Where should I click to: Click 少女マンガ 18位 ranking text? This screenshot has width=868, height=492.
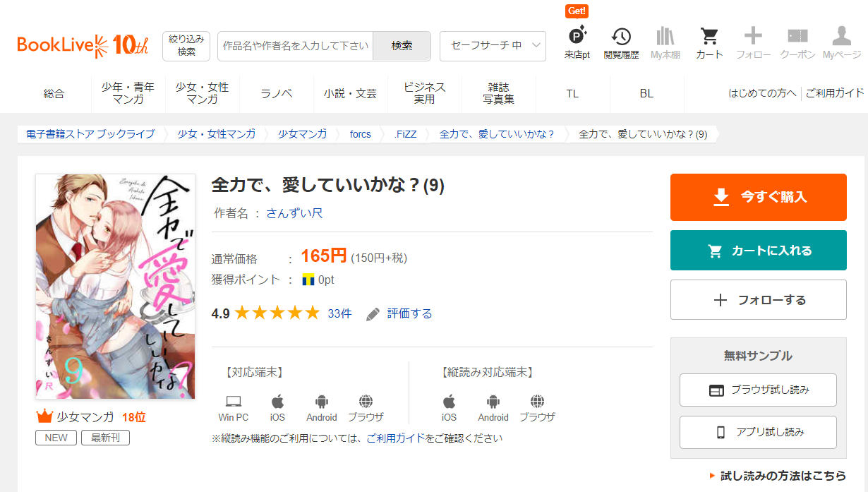tap(102, 416)
